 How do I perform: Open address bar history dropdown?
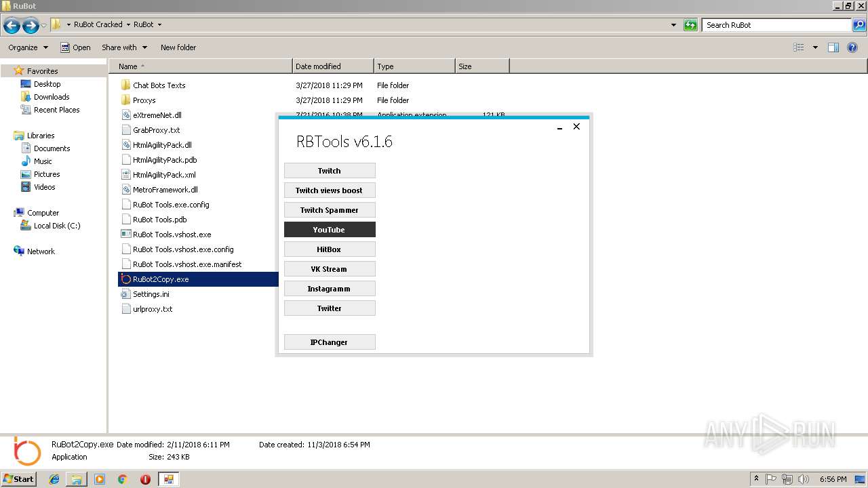(x=673, y=25)
